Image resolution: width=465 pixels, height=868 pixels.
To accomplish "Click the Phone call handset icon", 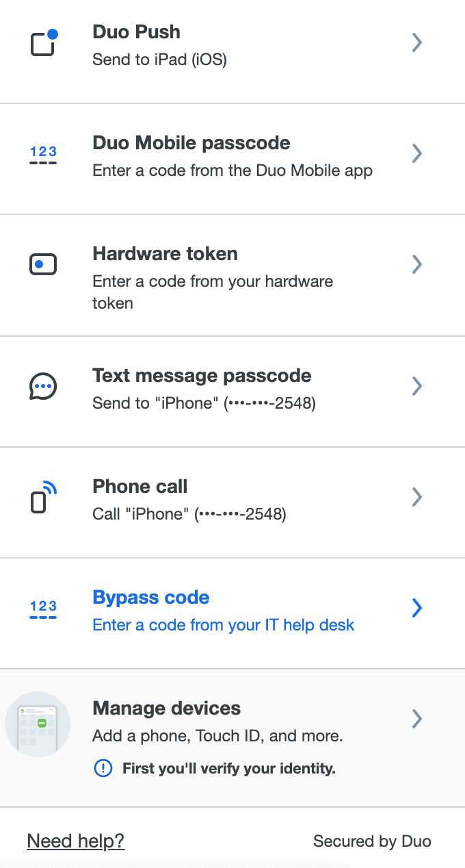I will (43, 498).
